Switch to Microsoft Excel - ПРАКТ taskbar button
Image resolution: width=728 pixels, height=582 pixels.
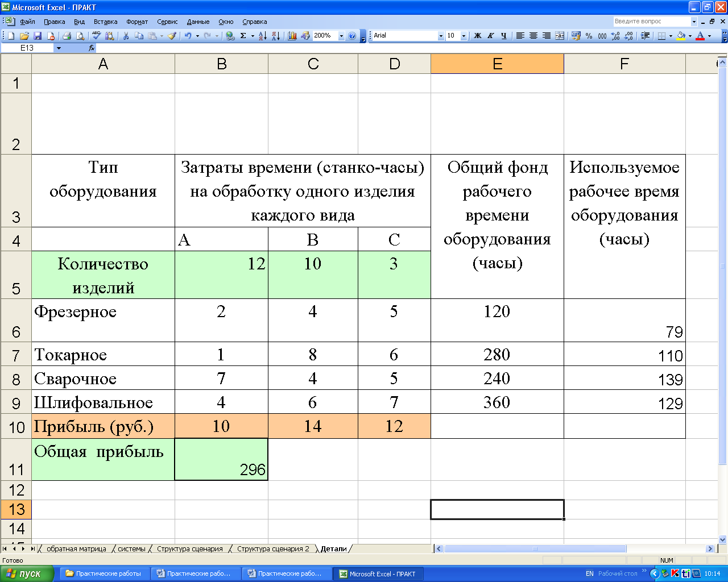point(379,573)
